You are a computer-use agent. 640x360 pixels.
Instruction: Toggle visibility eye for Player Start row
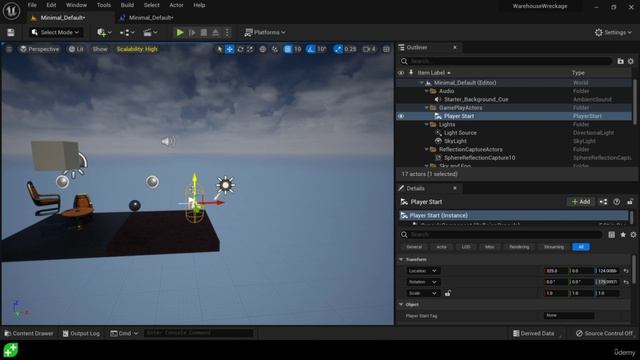tap(401, 116)
